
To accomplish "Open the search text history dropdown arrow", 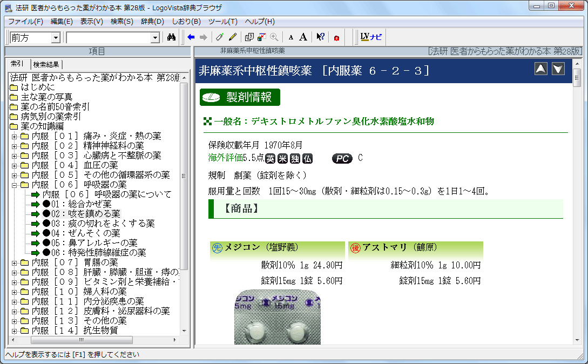I will coord(156,38).
